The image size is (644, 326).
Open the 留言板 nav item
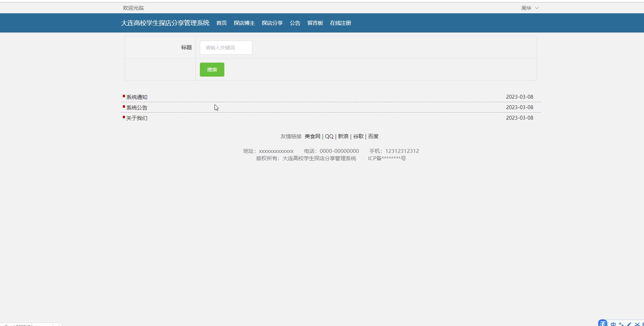pyautogui.click(x=315, y=23)
